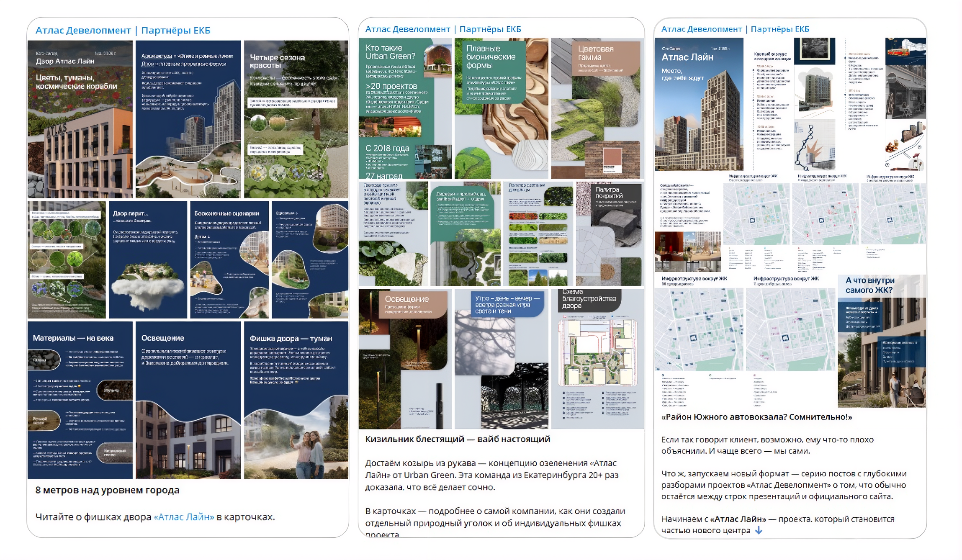Open the 'Освещение' slide with garden lamp photo
962x560 pixels.
405,359
